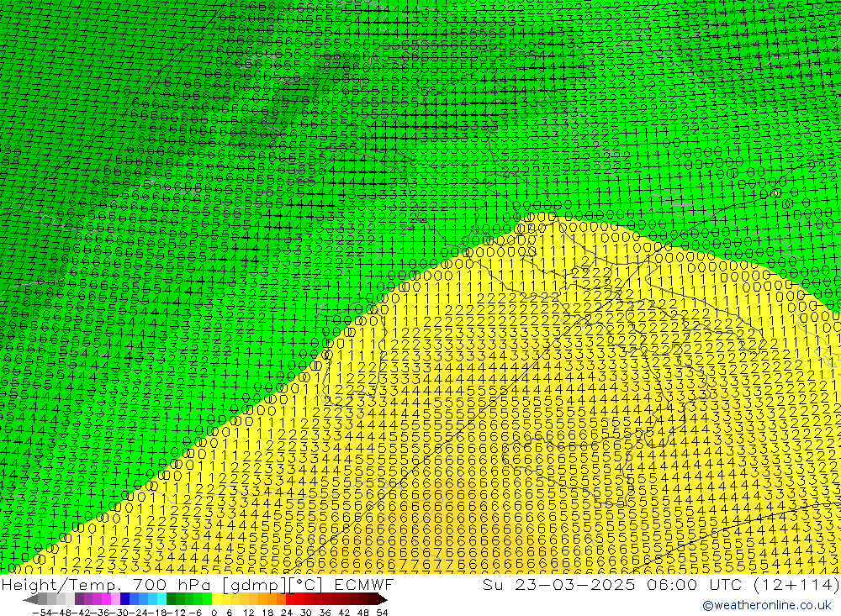Pick the dark blue swatch in temperature legend
The height and width of the screenshot is (616, 841).
[124, 599]
